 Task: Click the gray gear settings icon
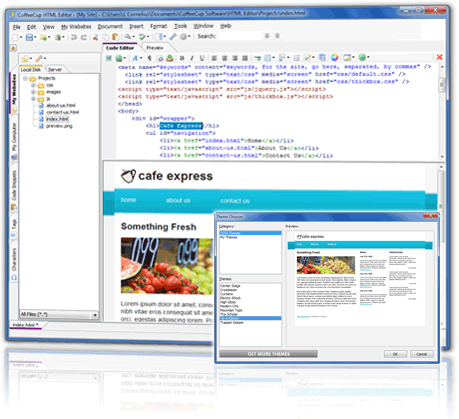pyautogui.click(x=183, y=37)
